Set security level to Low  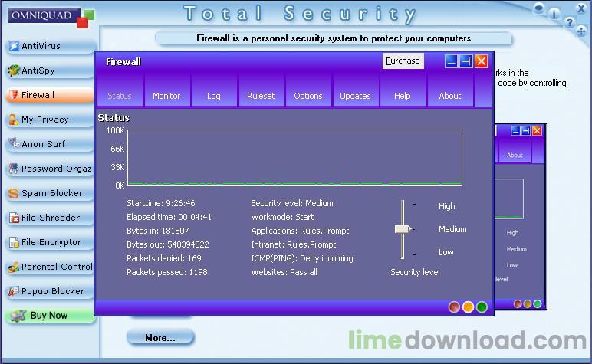[x=446, y=252]
